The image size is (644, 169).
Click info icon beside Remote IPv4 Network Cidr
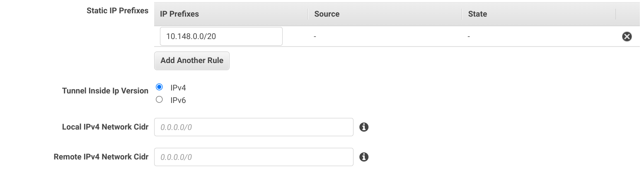tap(364, 157)
